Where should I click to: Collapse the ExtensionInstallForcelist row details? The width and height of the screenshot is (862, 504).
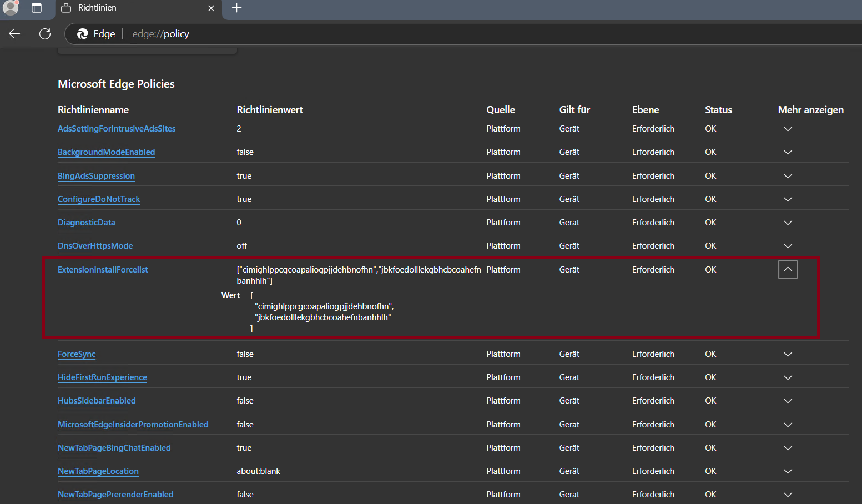(x=788, y=269)
